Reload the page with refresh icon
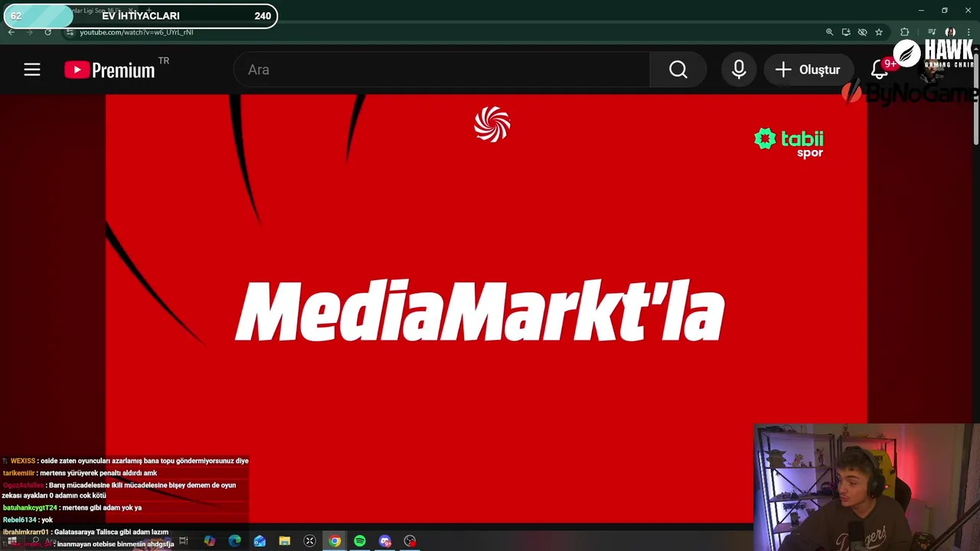Viewport: 980px width, 551px height. coord(48,32)
